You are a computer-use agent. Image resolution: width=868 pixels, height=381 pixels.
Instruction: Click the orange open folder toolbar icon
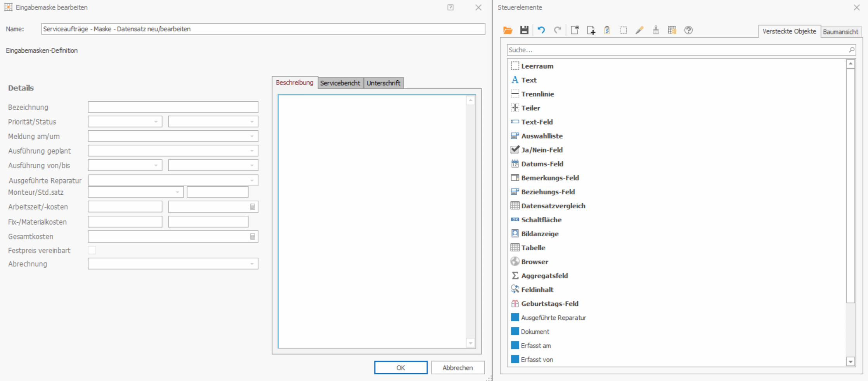point(508,30)
